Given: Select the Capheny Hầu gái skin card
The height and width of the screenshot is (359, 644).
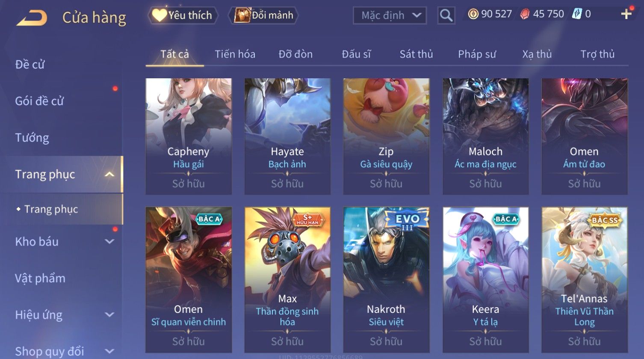Looking at the screenshot, I should (x=189, y=136).
